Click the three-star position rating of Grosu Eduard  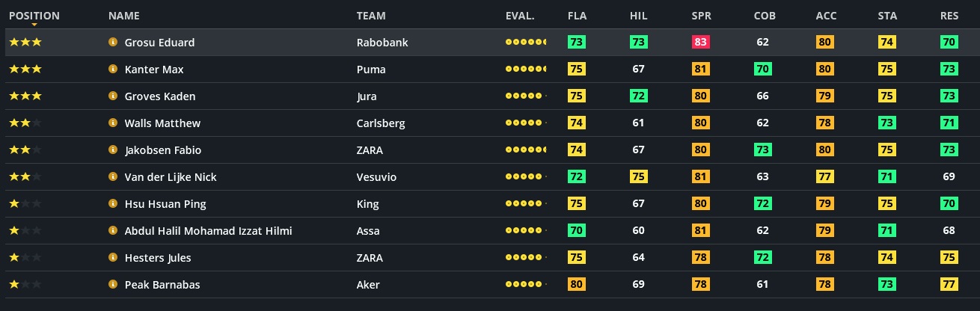point(25,43)
